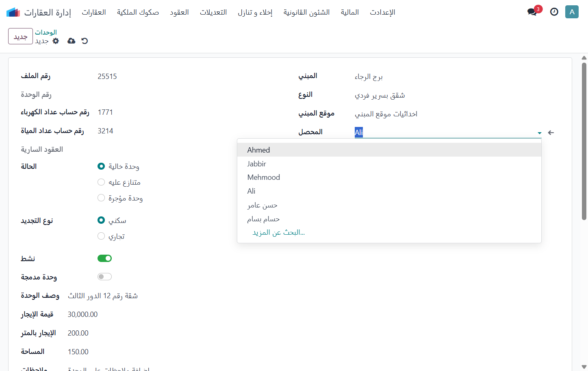Choose Mehmood from collector list
Viewport: 588px width, 371px height.
click(x=389, y=177)
